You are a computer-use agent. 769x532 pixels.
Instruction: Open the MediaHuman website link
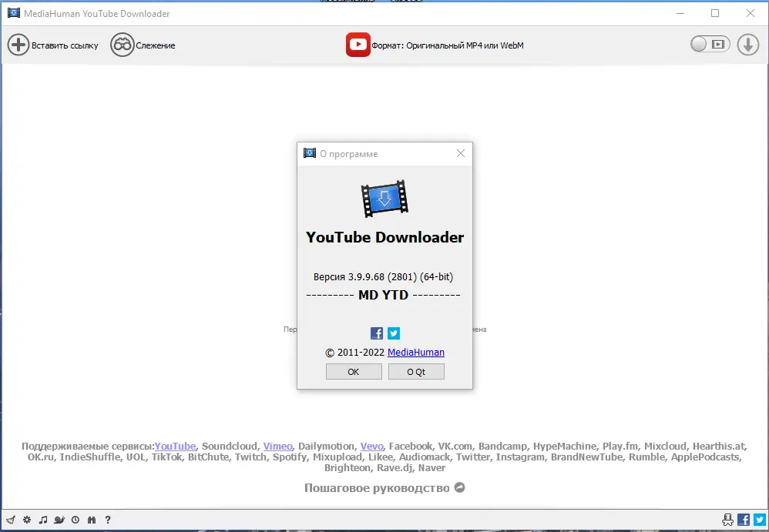pyautogui.click(x=416, y=352)
